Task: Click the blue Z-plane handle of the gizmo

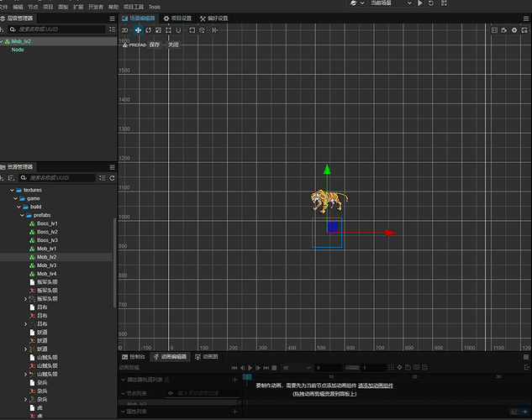Action: coord(333,227)
